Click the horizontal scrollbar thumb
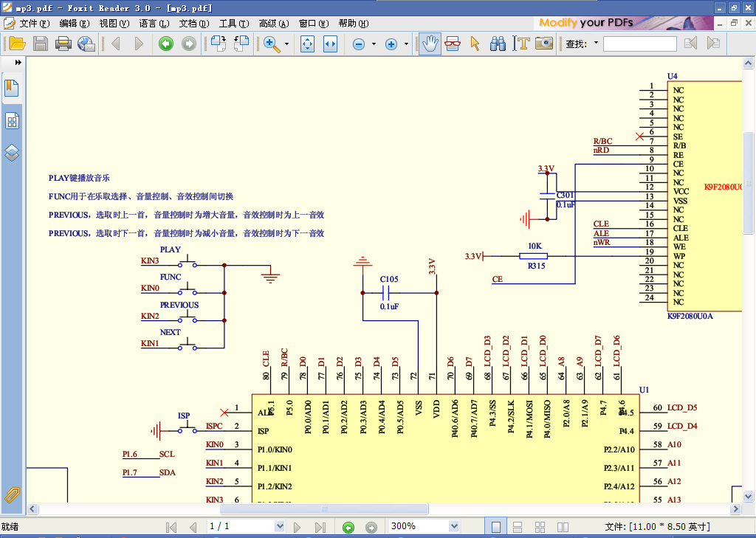The width and height of the screenshot is (756, 538). point(324,508)
